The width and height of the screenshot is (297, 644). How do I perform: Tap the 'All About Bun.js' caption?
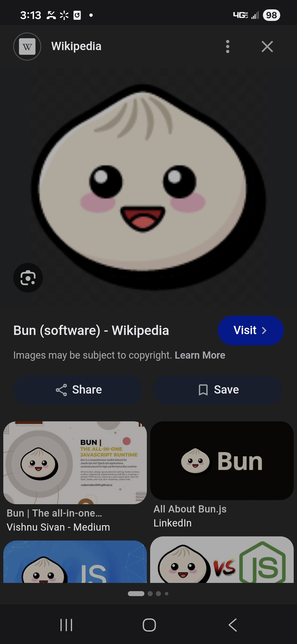tap(190, 509)
